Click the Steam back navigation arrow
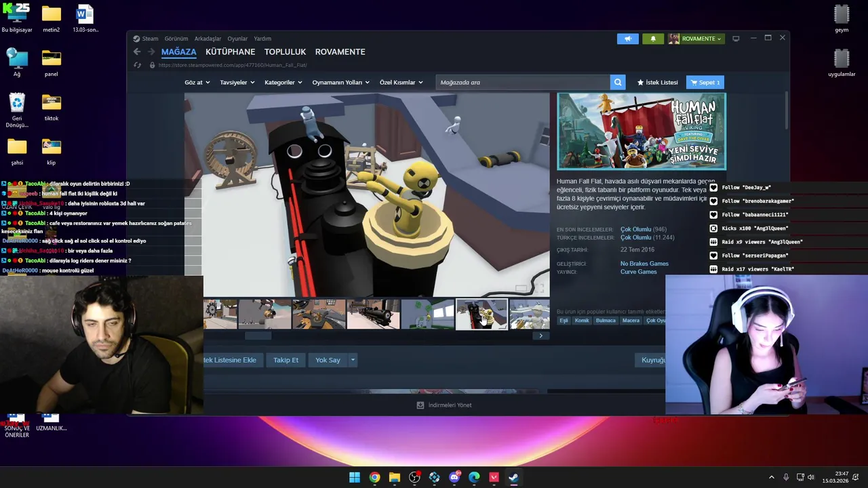 tap(137, 52)
